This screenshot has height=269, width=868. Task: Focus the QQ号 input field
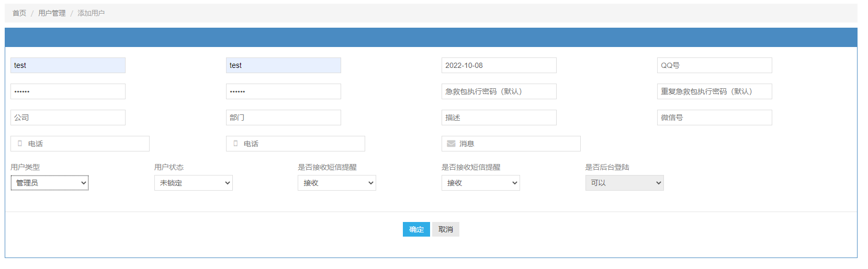tap(714, 65)
